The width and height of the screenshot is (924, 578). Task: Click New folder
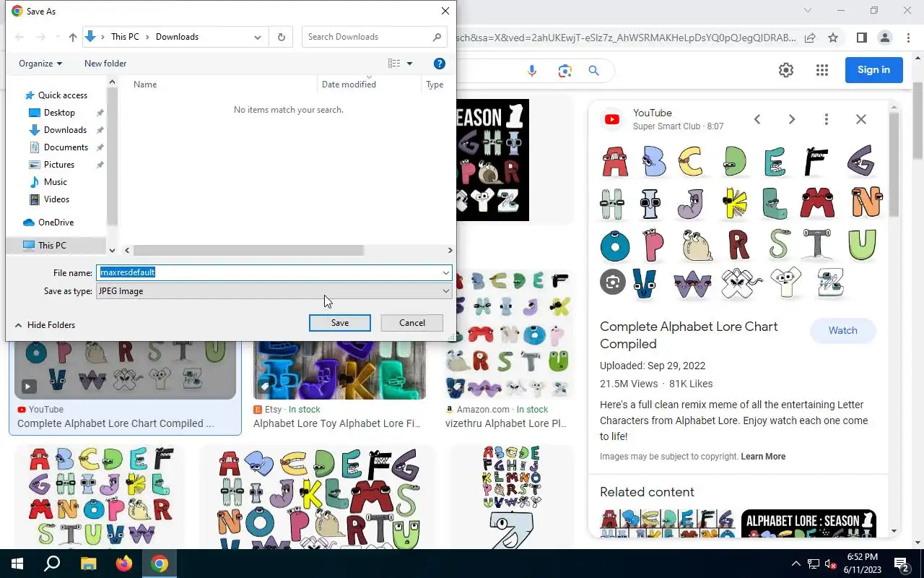point(105,64)
